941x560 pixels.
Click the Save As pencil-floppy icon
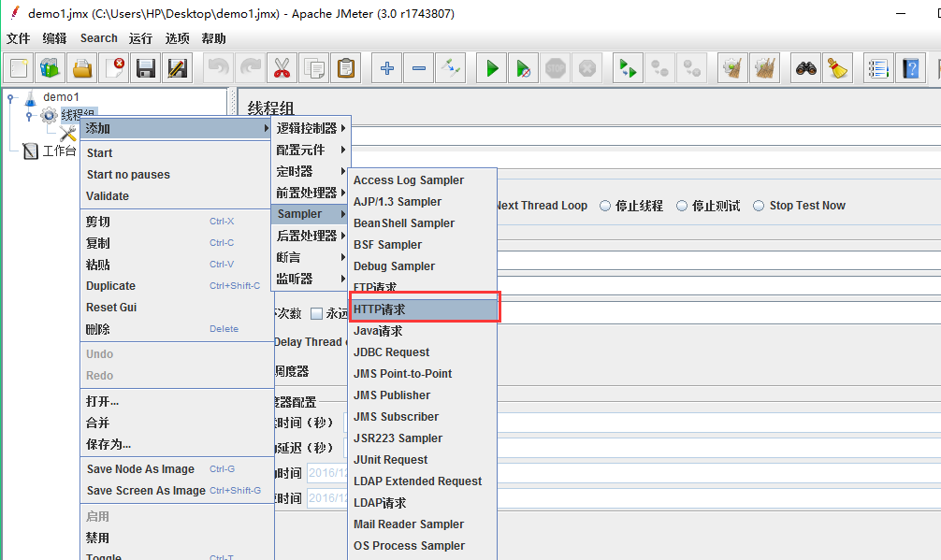pyautogui.click(x=178, y=67)
